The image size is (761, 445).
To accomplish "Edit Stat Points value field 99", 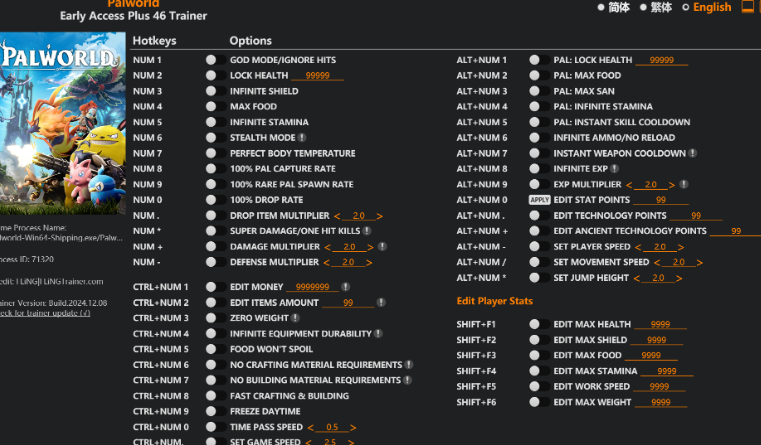I will pyautogui.click(x=661, y=200).
